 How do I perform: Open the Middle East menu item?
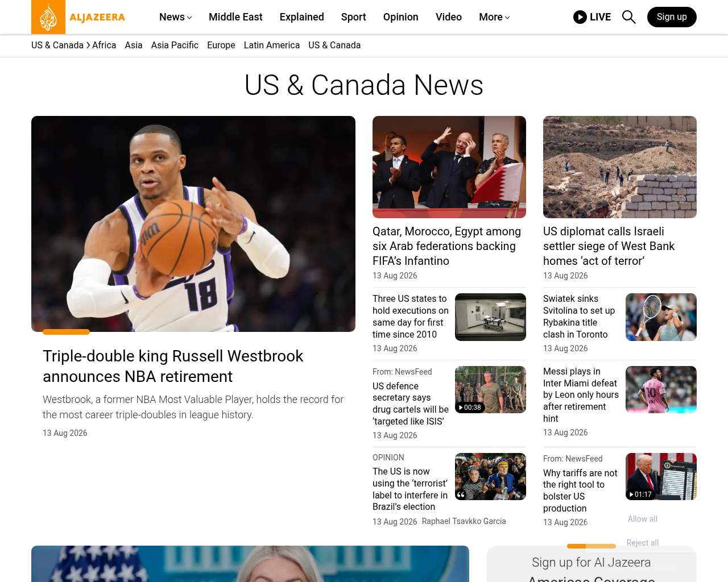pyautogui.click(x=235, y=17)
